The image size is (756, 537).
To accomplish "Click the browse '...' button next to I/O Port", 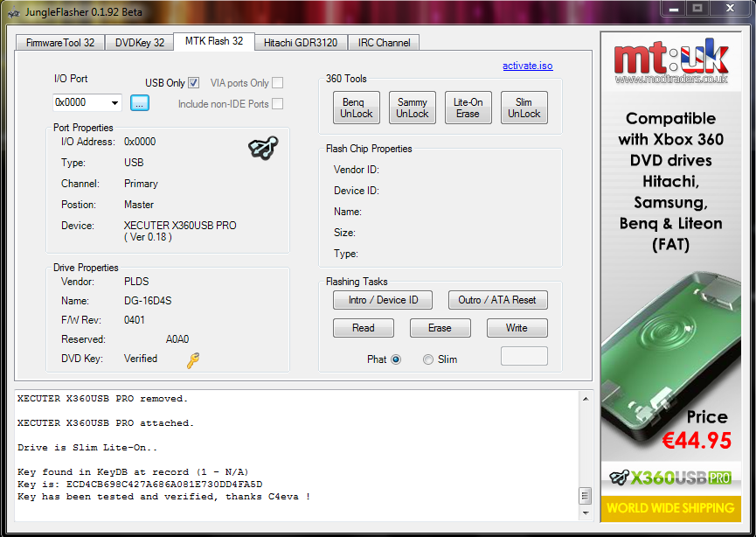I will pos(140,103).
